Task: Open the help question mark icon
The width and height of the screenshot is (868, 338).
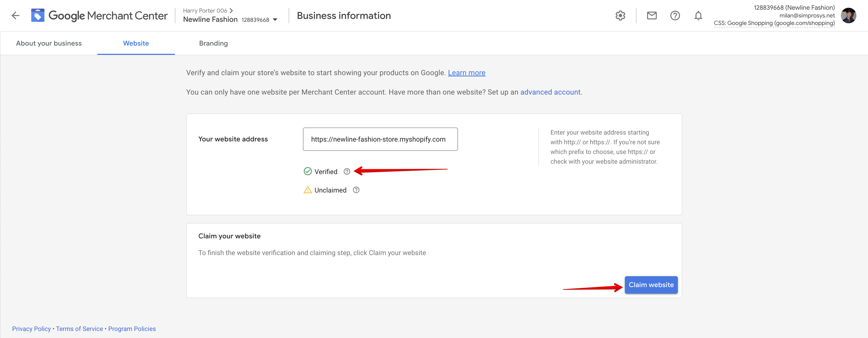Action: click(675, 16)
